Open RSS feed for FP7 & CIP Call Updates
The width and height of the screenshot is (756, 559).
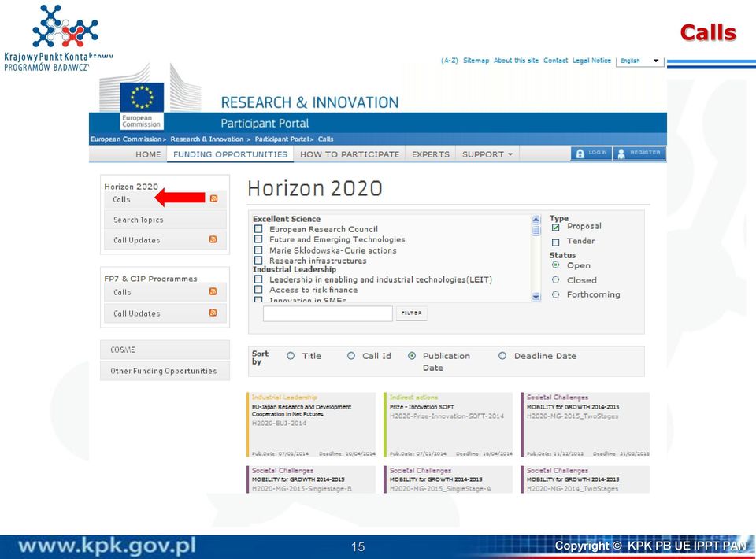[x=213, y=313]
